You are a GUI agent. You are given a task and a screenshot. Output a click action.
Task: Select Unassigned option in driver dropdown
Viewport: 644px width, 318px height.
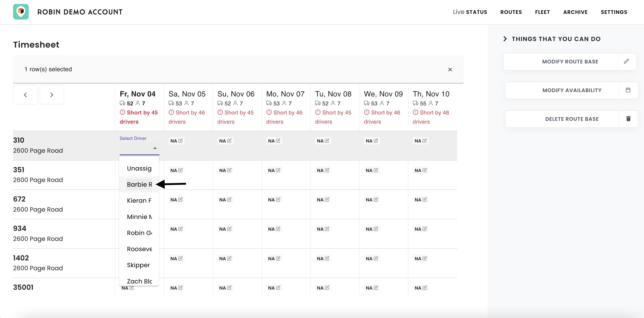[139, 169]
